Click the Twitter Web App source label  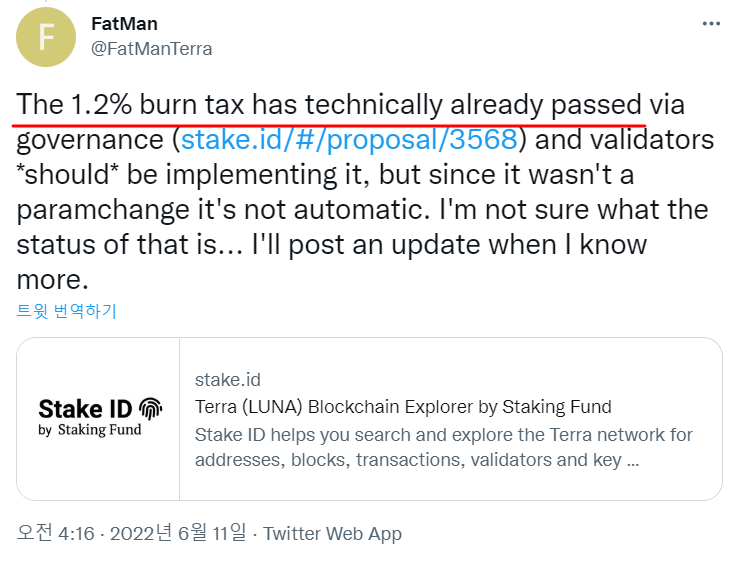coord(332,534)
